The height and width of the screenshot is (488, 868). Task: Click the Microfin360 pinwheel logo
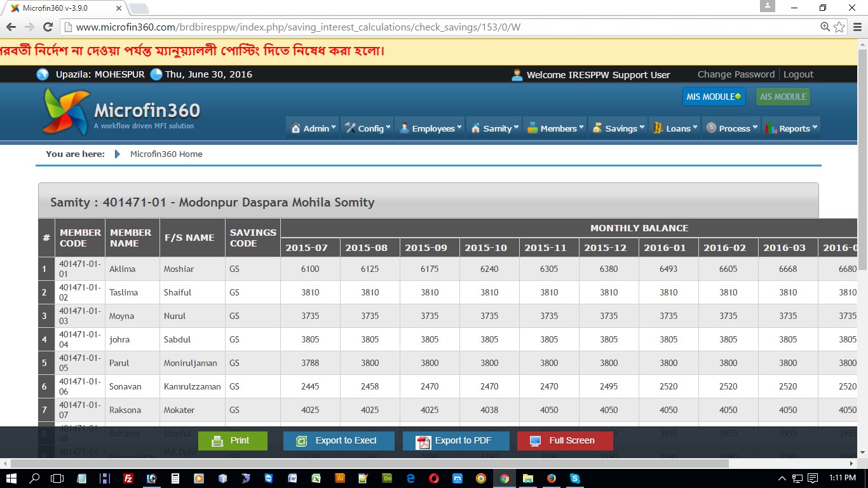(66, 112)
